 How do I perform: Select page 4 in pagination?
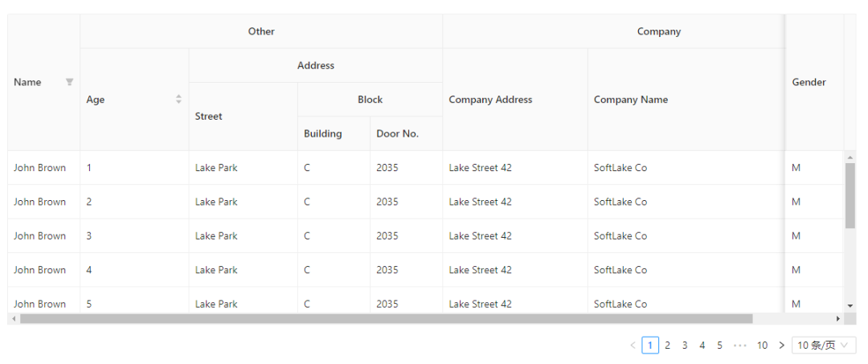(702, 346)
